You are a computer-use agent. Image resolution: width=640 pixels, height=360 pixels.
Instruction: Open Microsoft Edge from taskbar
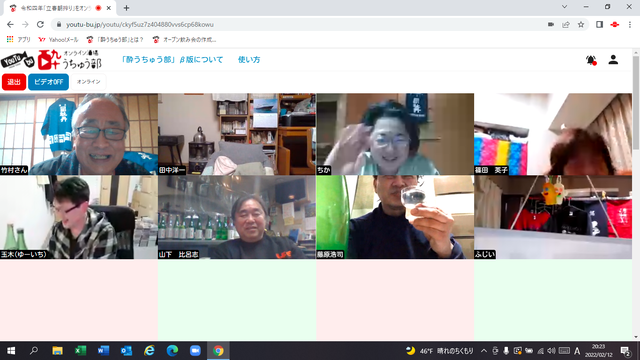172,351
